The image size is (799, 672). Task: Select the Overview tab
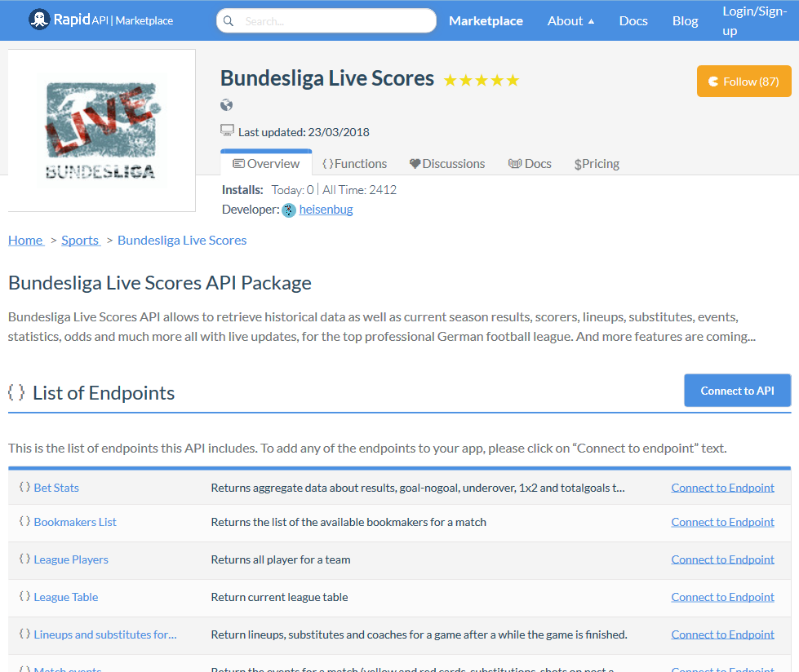pyautogui.click(x=266, y=163)
